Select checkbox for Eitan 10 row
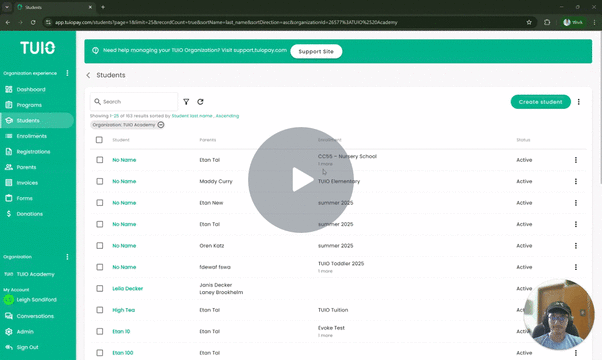The width and height of the screenshot is (602, 360). [99, 331]
